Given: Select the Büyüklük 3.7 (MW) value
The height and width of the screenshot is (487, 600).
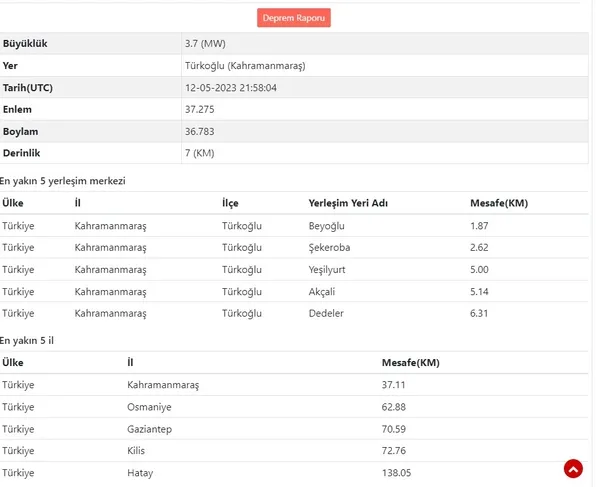Looking at the screenshot, I should tap(205, 44).
